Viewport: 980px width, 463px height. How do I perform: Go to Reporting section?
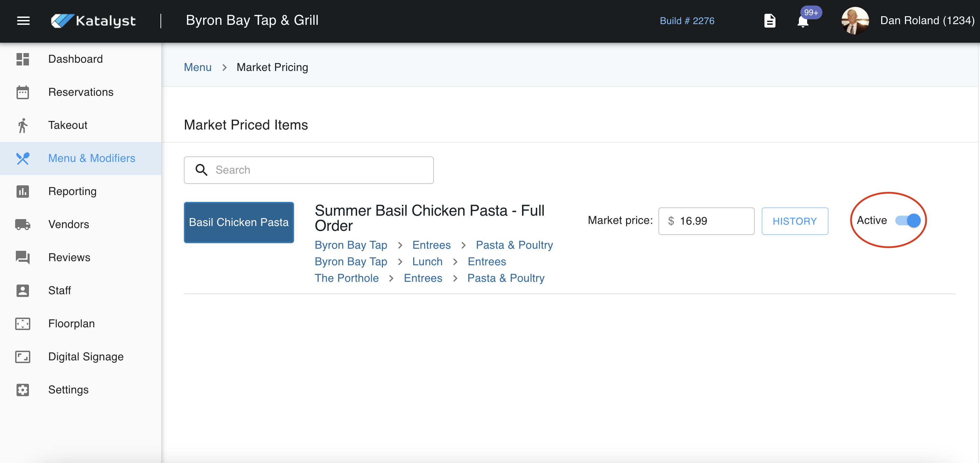(x=72, y=191)
